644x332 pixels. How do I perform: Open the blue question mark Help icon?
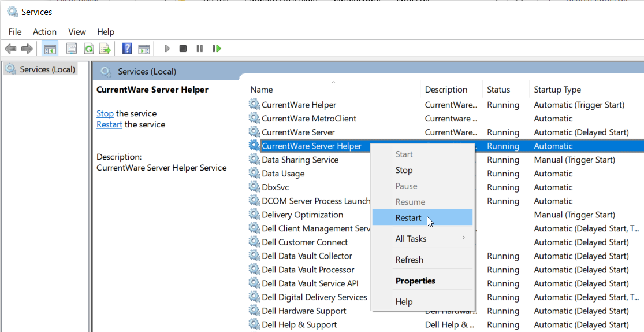pyautogui.click(x=127, y=49)
